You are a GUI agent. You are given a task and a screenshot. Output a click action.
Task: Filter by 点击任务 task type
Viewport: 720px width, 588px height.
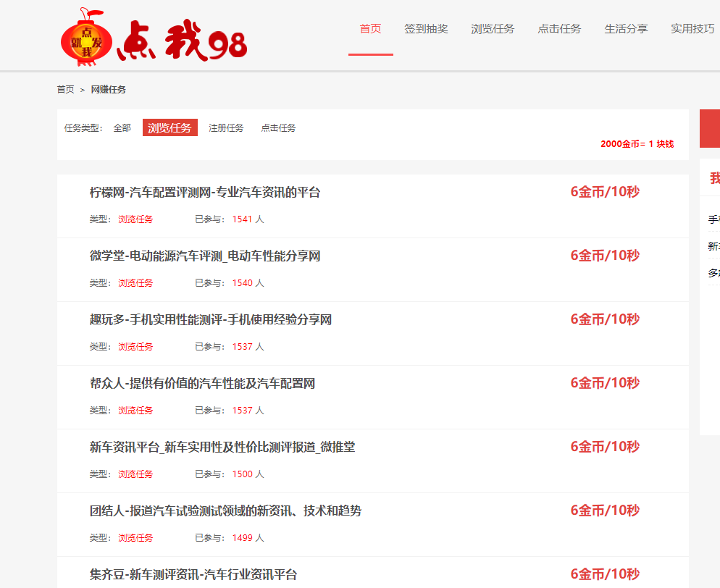[x=278, y=128]
